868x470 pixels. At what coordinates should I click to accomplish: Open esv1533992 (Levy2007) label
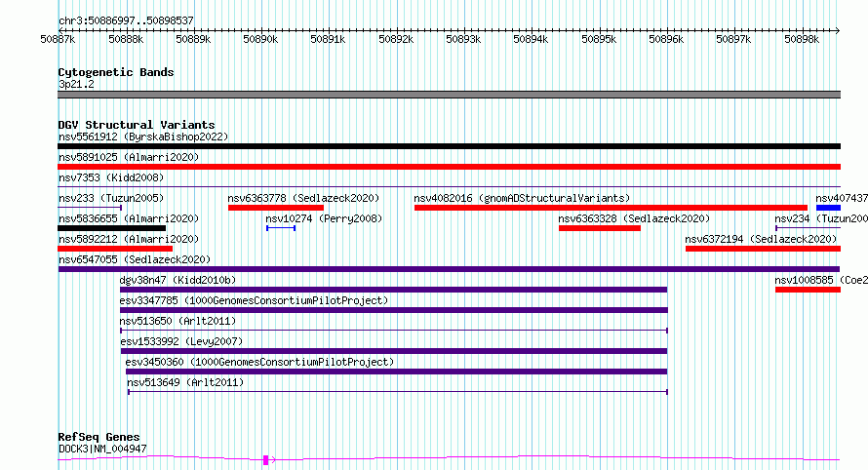point(181,341)
